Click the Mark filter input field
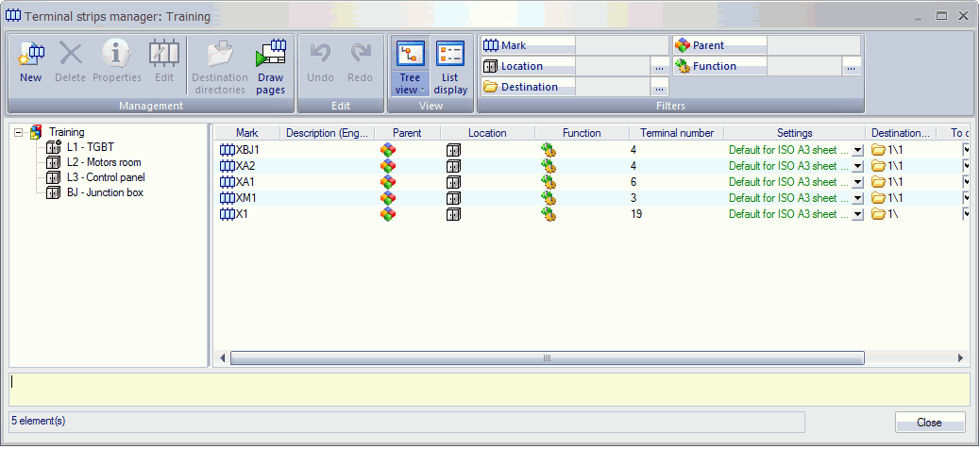 622,45
